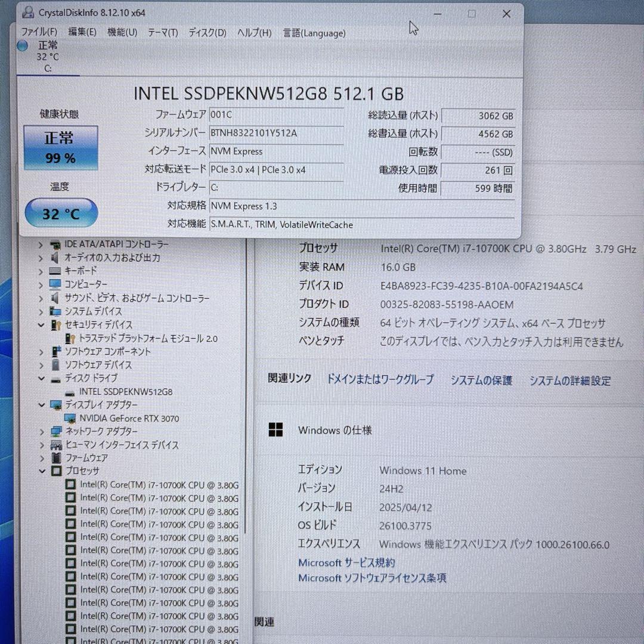Click the total host writes value 4562 GB
Screen dimensions: 644x644
478,134
